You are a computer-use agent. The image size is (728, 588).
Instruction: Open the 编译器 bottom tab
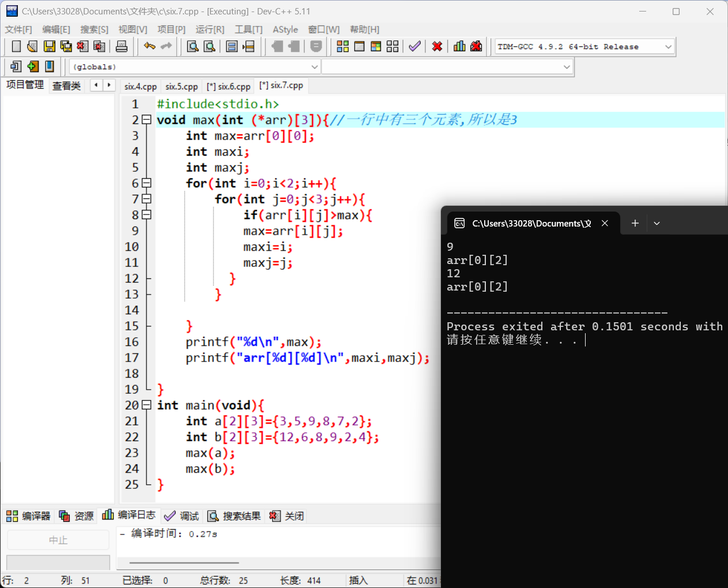coord(29,516)
